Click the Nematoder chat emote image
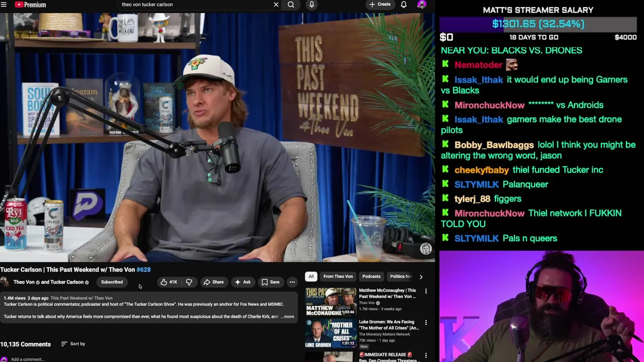Viewport: 644px width, 362px height. tap(512, 64)
